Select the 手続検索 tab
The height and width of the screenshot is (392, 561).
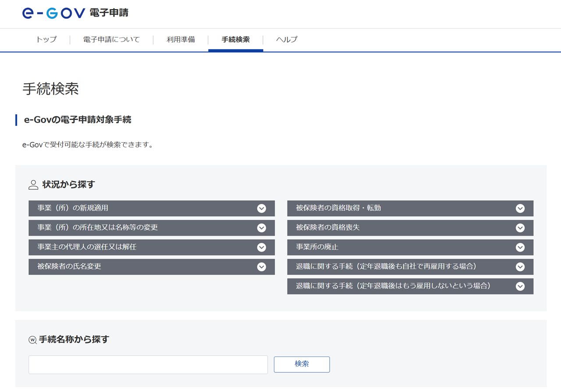(x=235, y=40)
